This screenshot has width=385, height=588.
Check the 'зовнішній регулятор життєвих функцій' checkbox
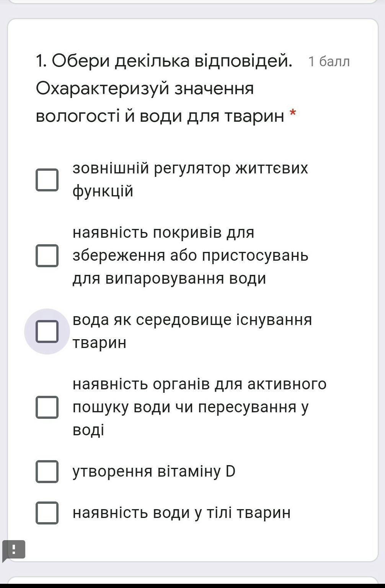click(x=47, y=180)
